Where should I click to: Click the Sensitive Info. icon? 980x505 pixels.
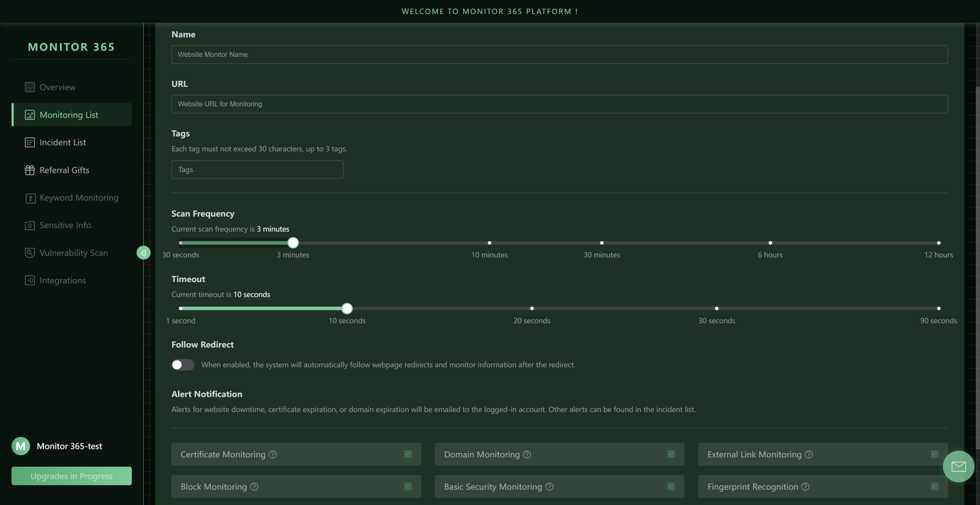coord(30,226)
